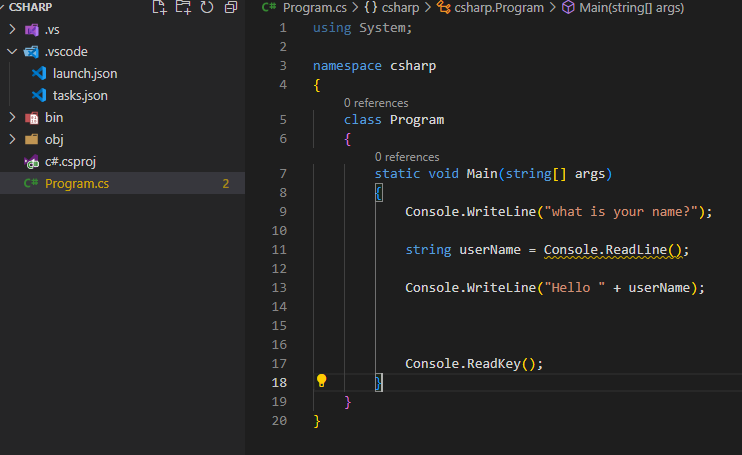Image resolution: width=742 pixels, height=455 pixels.
Task: Click the {} csharp namespace breadcrumb
Action: (392, 8)
